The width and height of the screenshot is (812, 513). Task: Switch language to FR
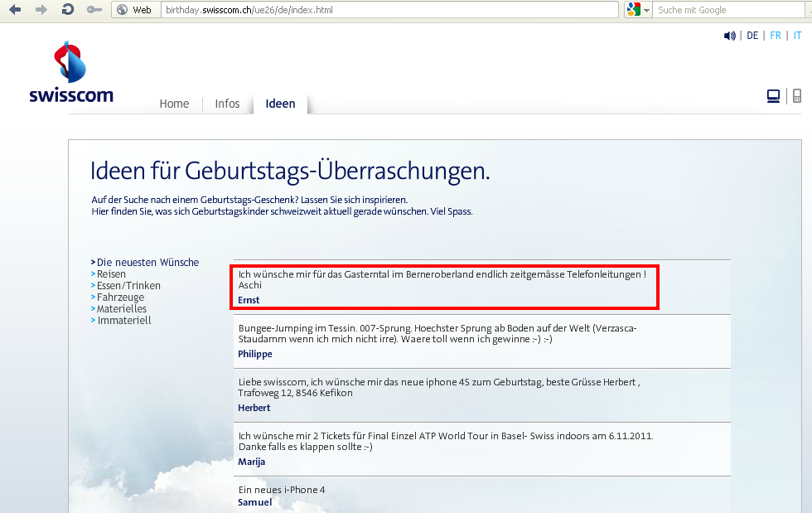(x=776, y=36)
